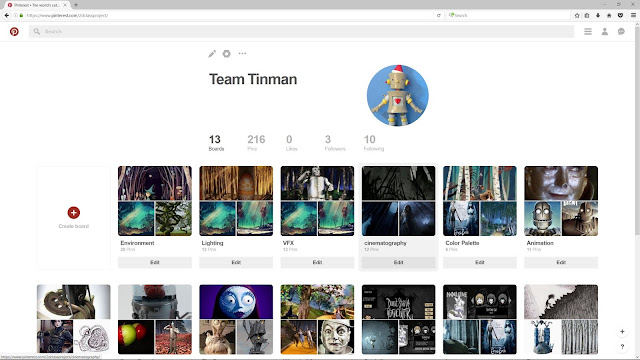
Task: Open the Environment board title
Action: pyautogui.click(x=137, y=243)
